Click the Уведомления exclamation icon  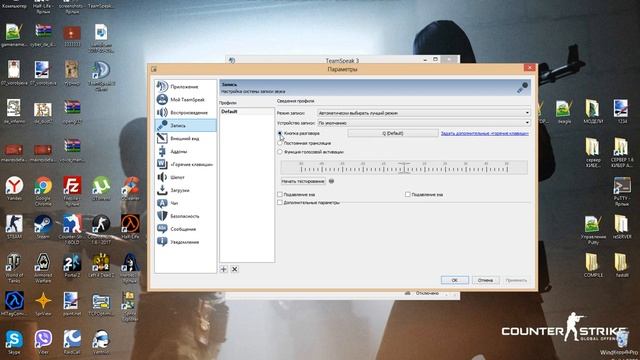pyautogui.click(x=162, y=242)
